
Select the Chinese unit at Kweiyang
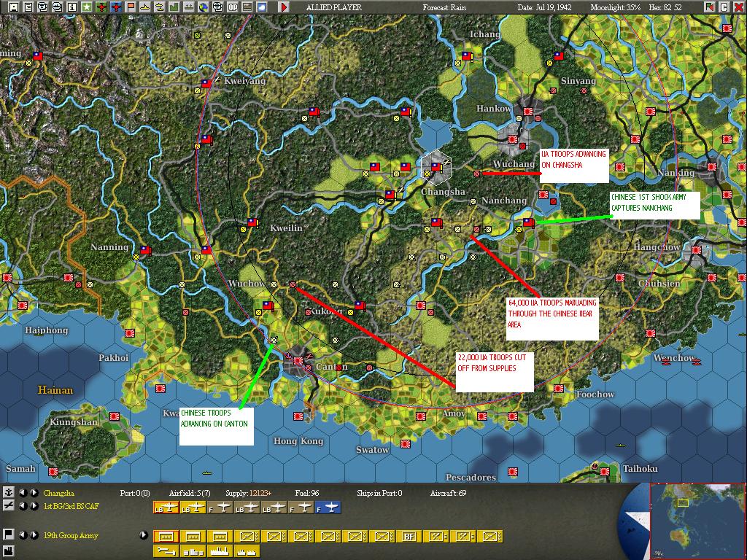click(x=206, y=84)
